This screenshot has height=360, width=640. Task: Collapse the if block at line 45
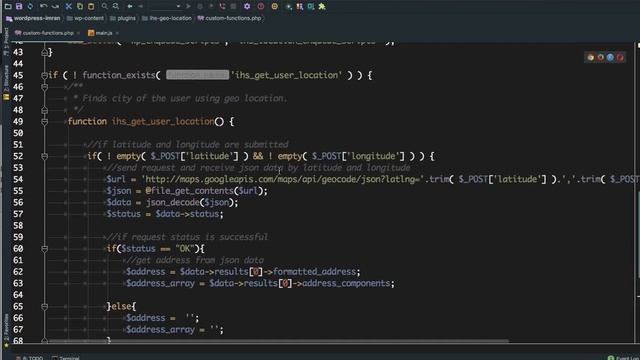[x=44, y=75]
